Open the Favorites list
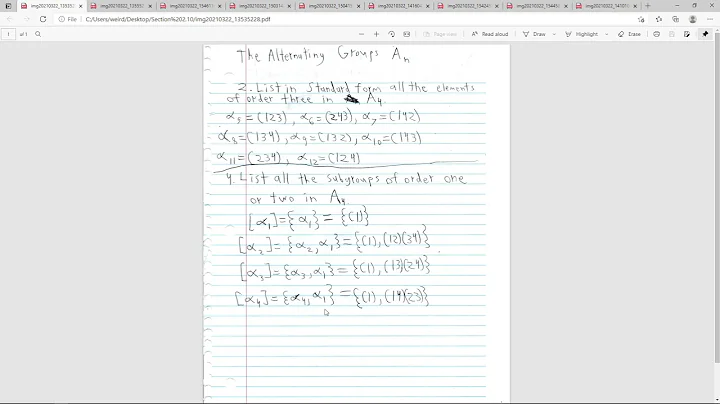The height and width of the screenshot is (404, 720). (659, 19)
